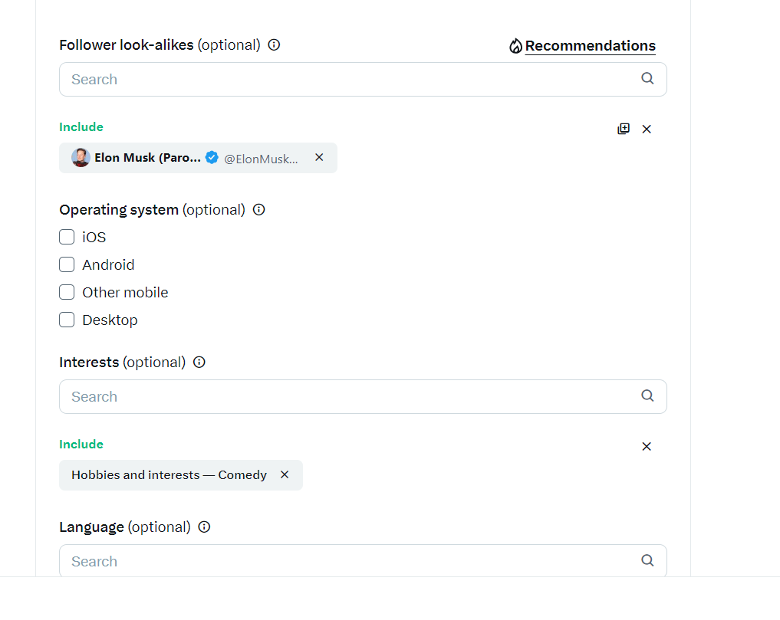The height and width of the screenshot is (620, 780).
Task: Click the Language search input
Action: (363, 561)
